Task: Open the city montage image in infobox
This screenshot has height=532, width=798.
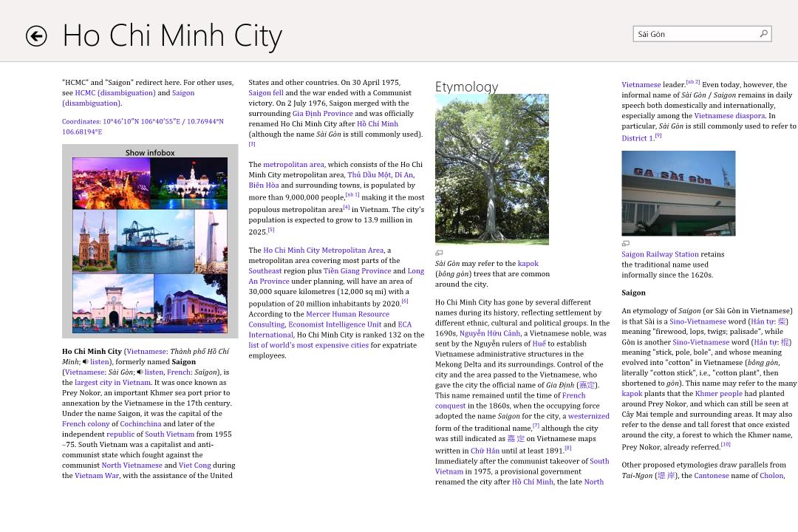Action: 150,245
